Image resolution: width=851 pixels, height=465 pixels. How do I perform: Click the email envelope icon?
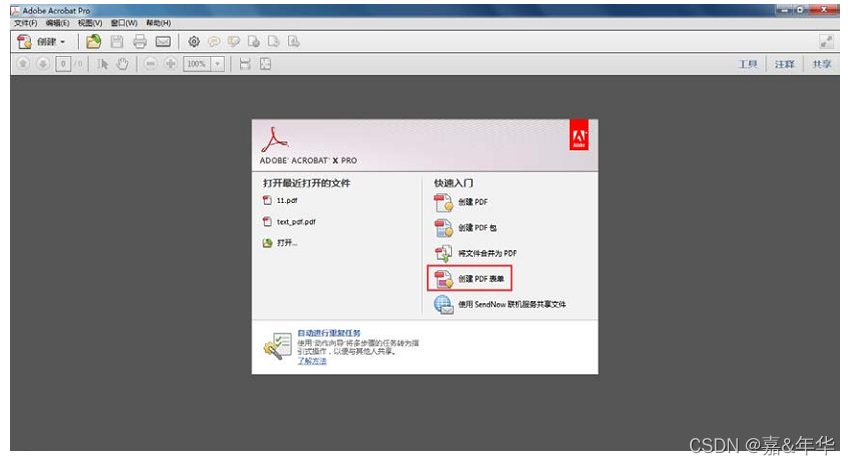click(x=163, y=41)
